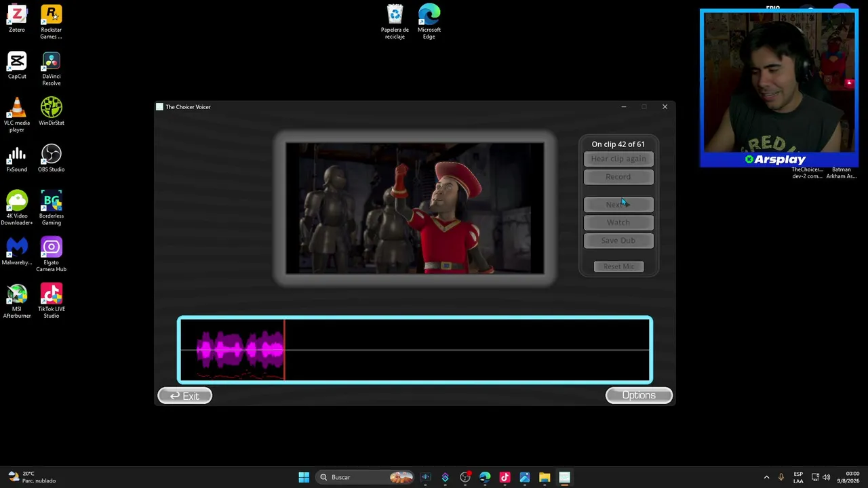This screenshot has height=488, width=868.
Task: Click the magenta recorded waveform
Action: click(x=240, y=350)
